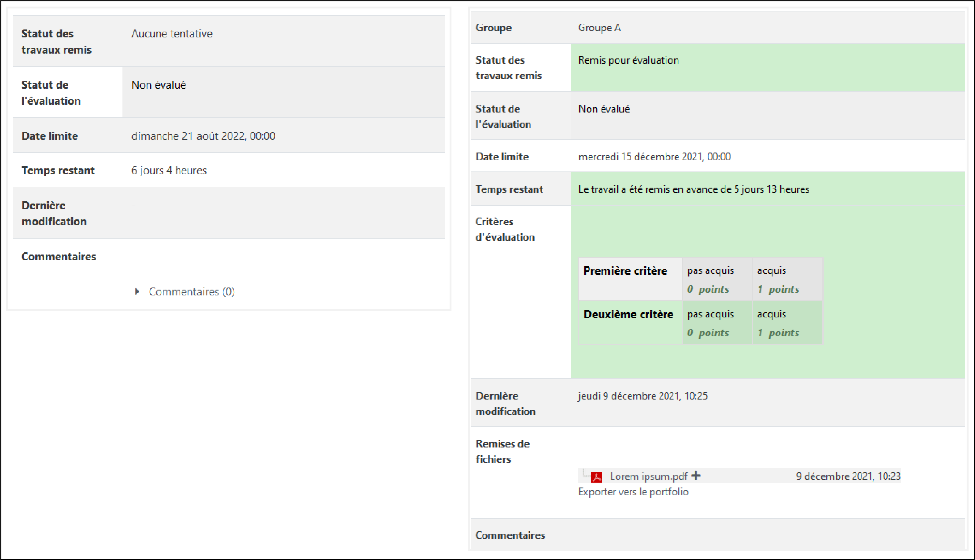
Task: Click the Première critère row heading
Action: [625, 271]
